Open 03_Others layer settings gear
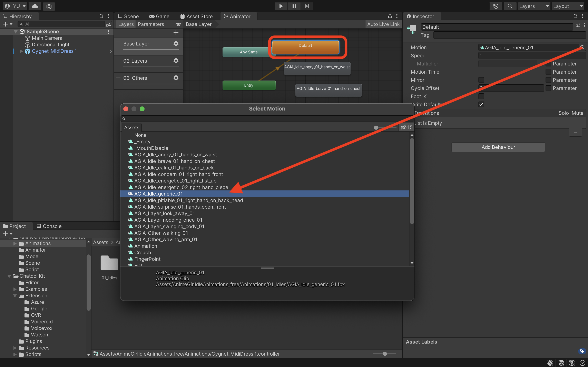The image size is (588, 367). pos(176,78)
